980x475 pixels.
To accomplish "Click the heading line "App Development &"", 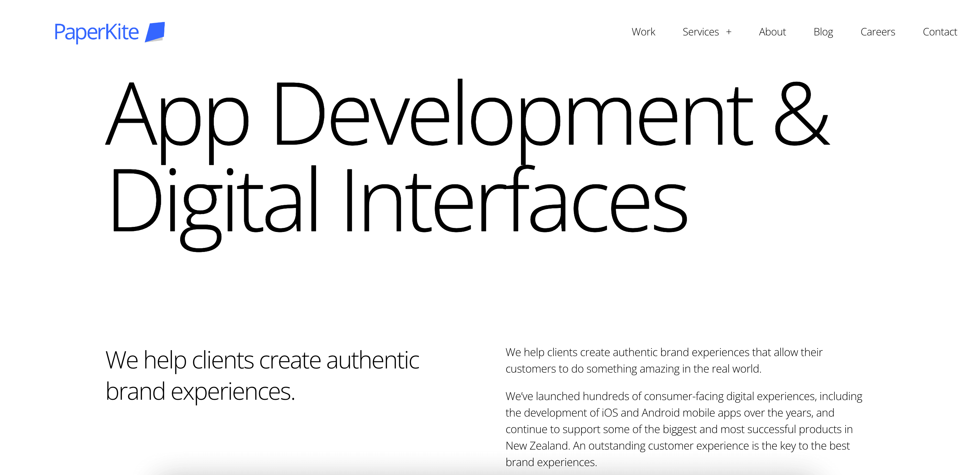I will coord(468,121).
